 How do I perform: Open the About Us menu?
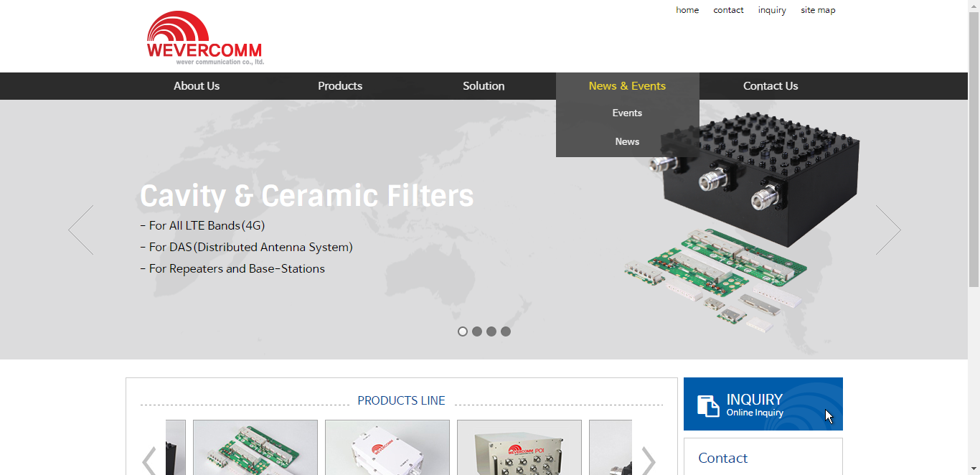click(197, 86)
